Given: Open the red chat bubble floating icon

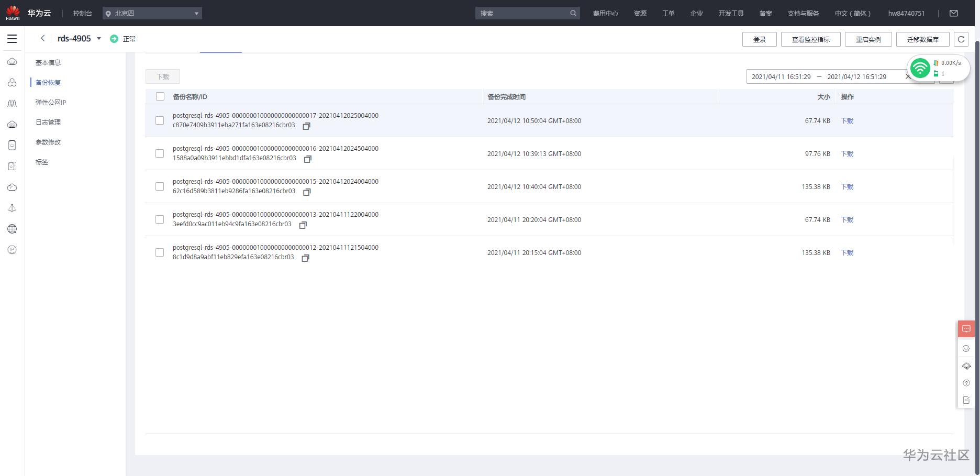Looking at the screenshot, I should (966, 329).
